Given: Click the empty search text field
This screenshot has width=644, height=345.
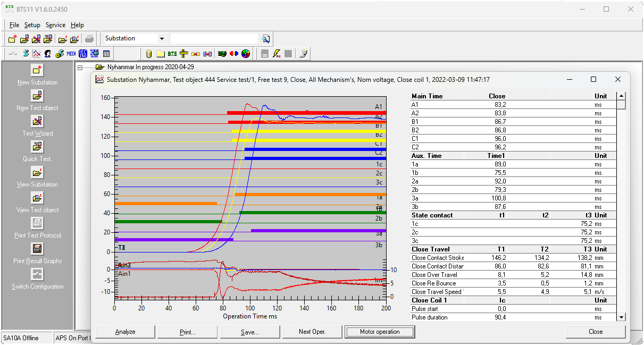Looking at the screenshot, I should 214,39.
